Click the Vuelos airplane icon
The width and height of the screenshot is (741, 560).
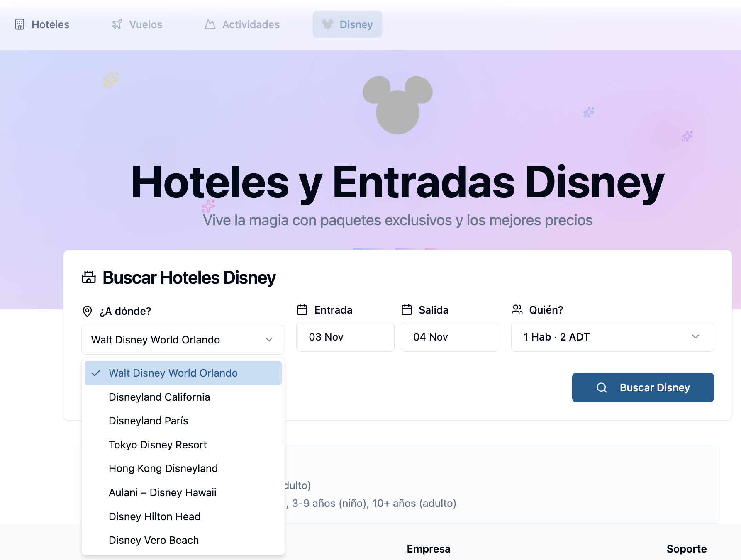(117, 24)
